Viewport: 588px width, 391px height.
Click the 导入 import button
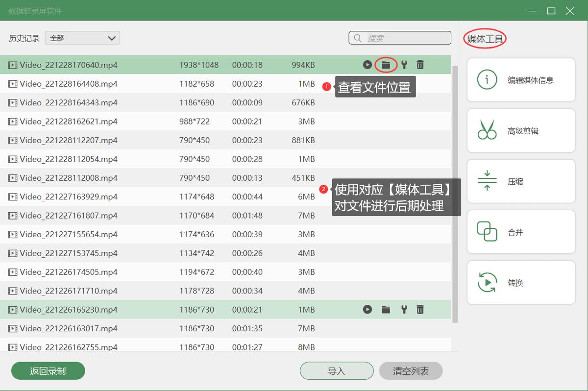(x=337, y=371)
